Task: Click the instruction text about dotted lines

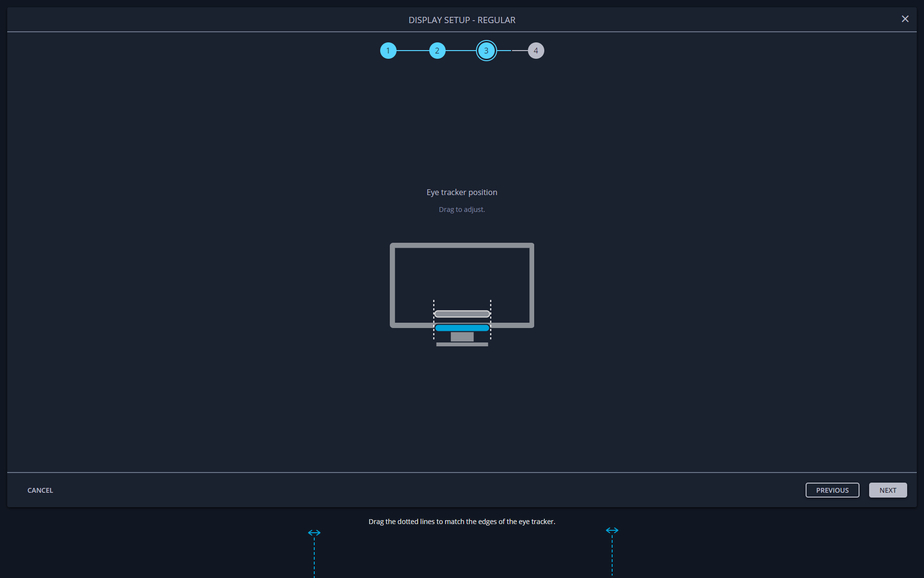Action: pyautogui.click(x=462, y=521)
